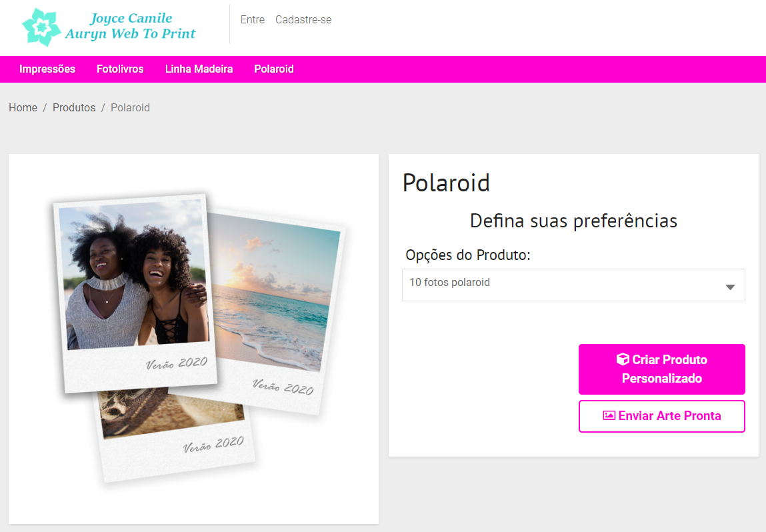Click the Cadastre-se sign-up link

303,19
